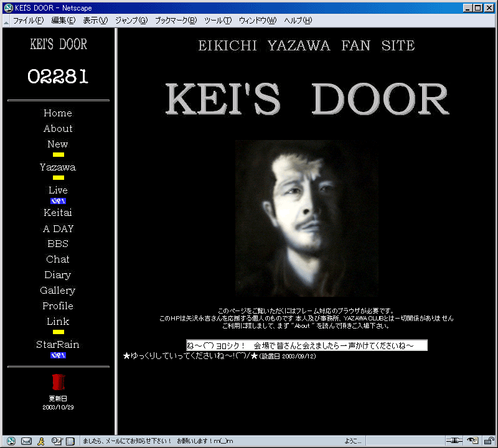Click the 設置日 2003/09/12 text

(x=288, y=357)
